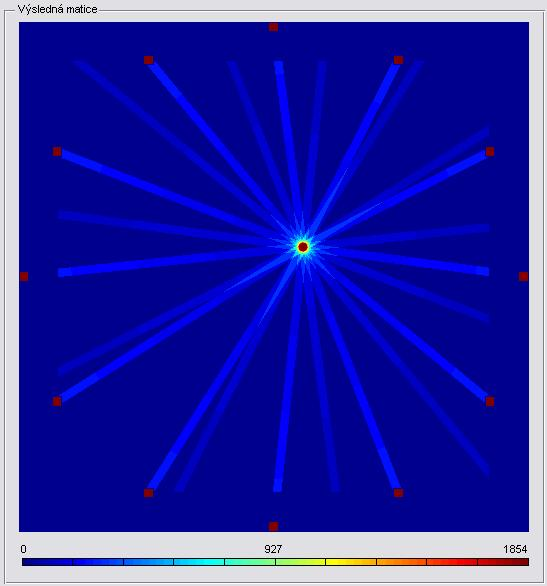547x586 pixels.
Task: Click the red square marker at 6 o'clock
Action: click(x=274, y=526)
